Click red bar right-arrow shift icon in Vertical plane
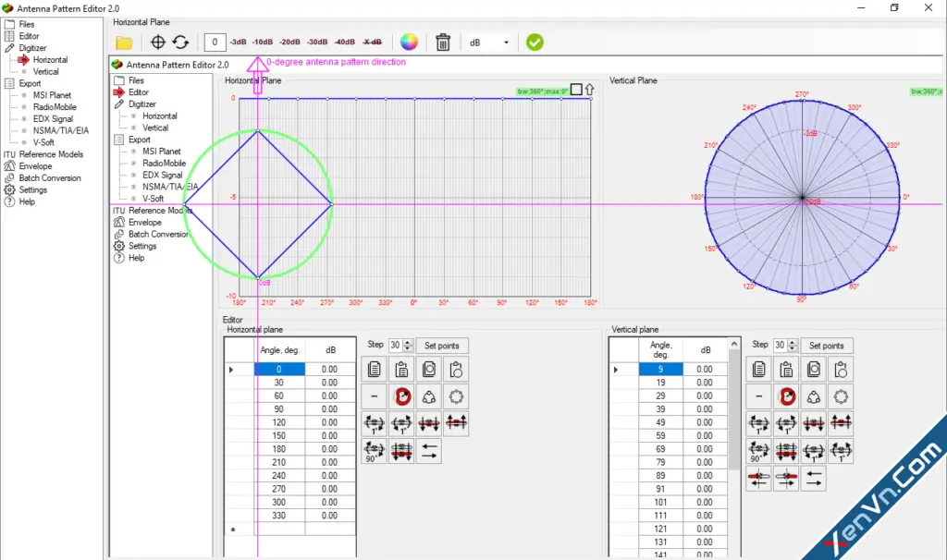 tap(786, 478)
